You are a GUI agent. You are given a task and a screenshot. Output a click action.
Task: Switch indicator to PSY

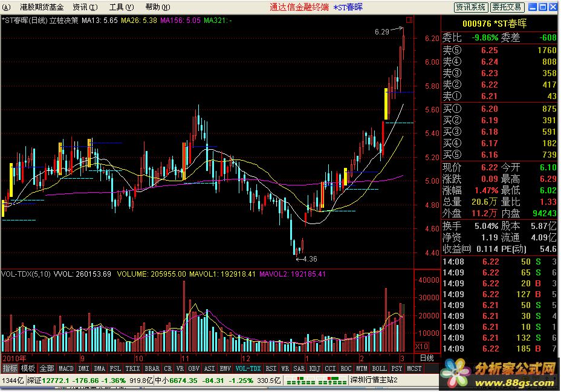(x=397, y=368)
